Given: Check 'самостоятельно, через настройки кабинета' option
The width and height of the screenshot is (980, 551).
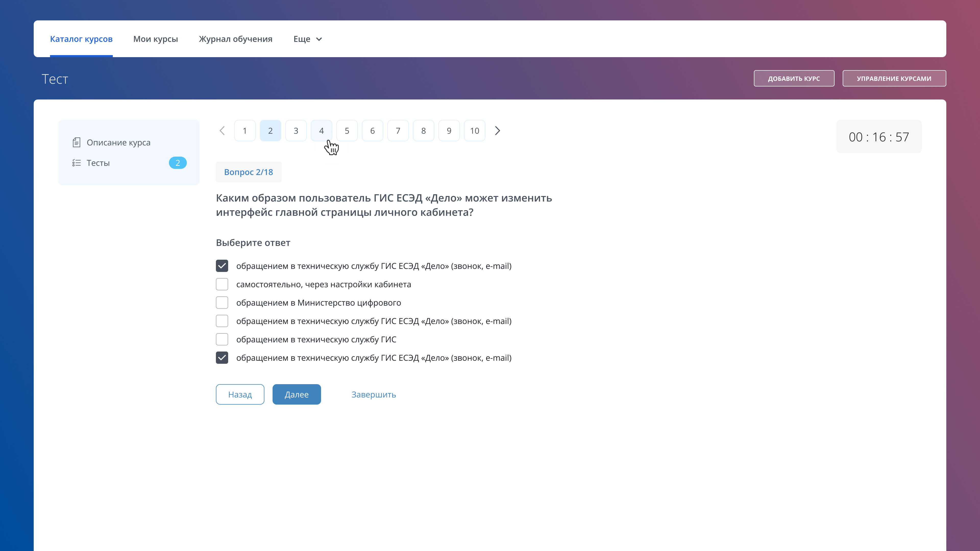Looking at the screenshot, I should click(x=222, y=284).
